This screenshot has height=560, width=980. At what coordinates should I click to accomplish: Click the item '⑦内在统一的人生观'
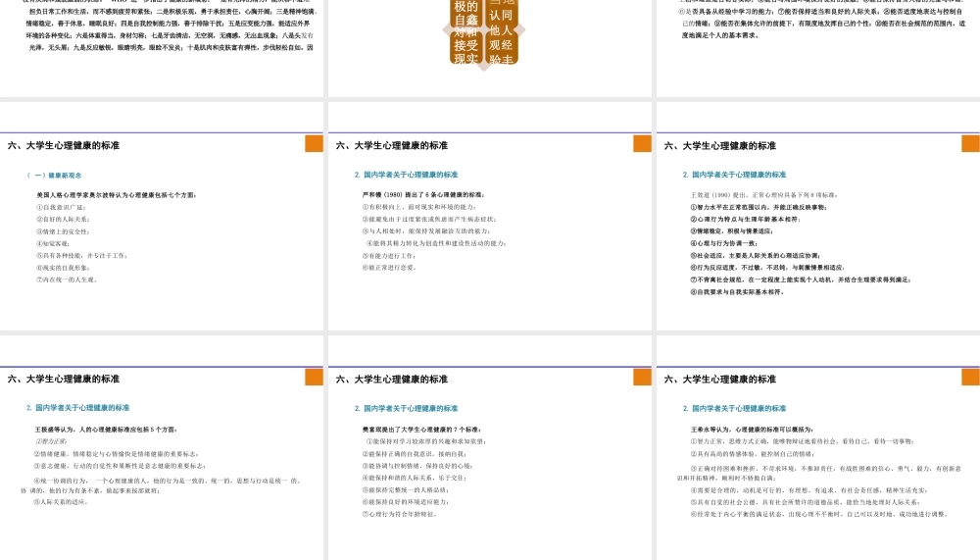tap(67, 280)
